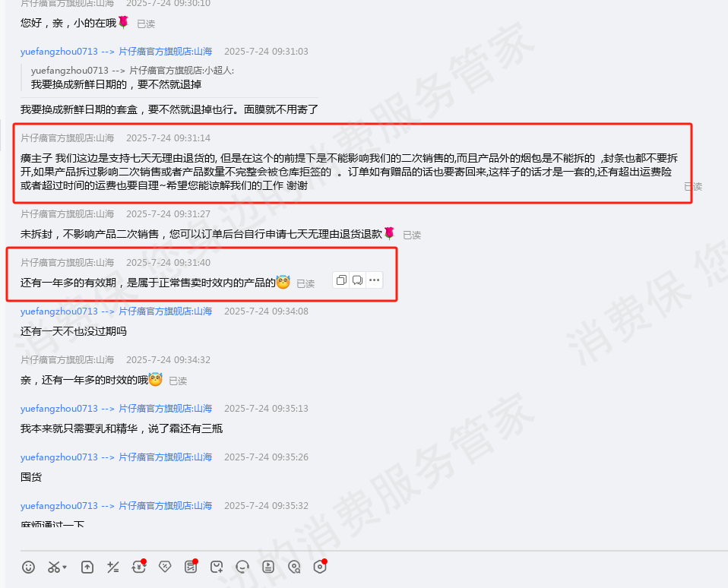Open the hexagon settings icon
The width and height of the screenshot is (728, 588).
pos(321,566)
